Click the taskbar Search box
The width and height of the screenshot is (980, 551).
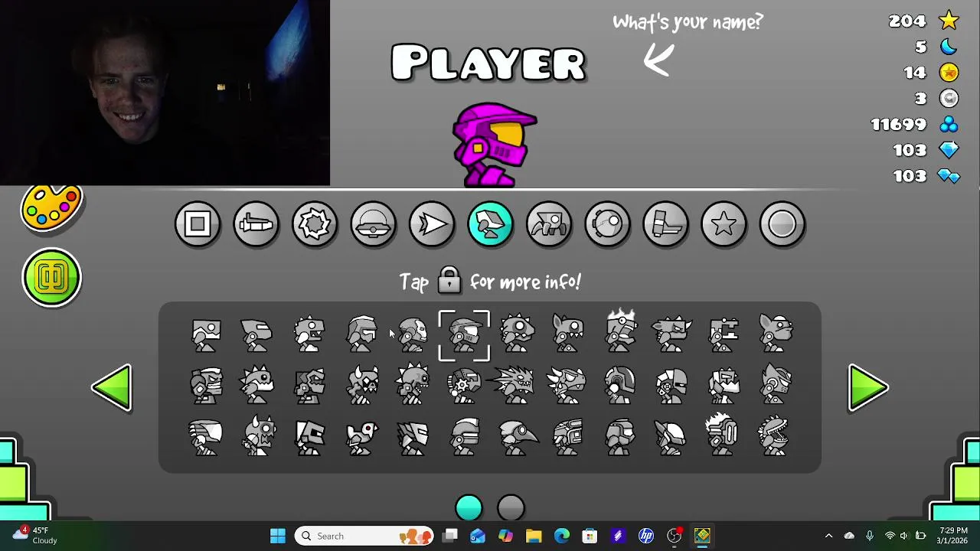365,536
